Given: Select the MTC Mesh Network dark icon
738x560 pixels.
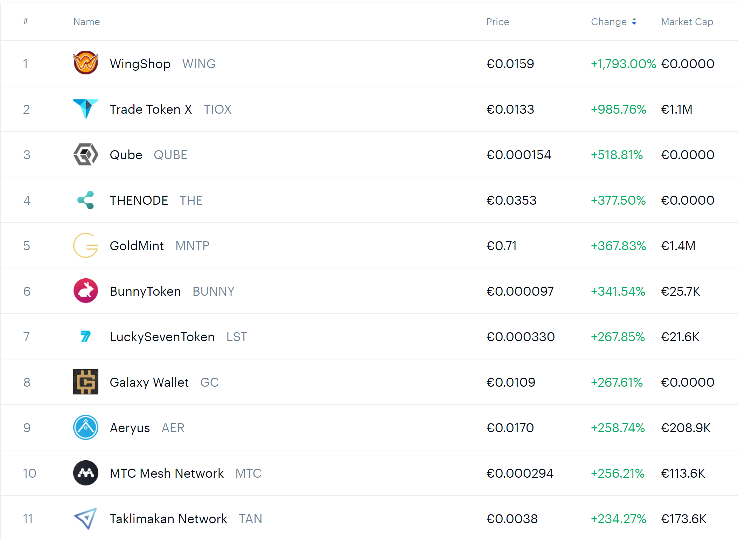Looking at the screenshot, I should coord(86,473).
